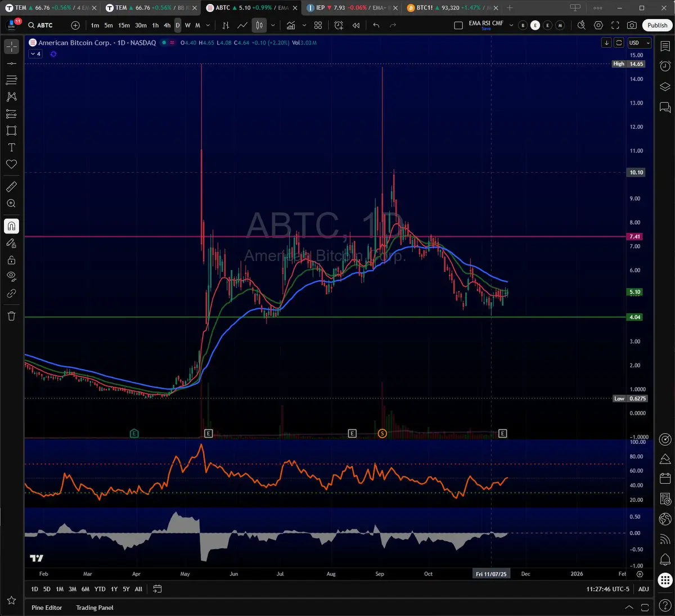Toggle ADJ adjusted data

click(643, 589)
